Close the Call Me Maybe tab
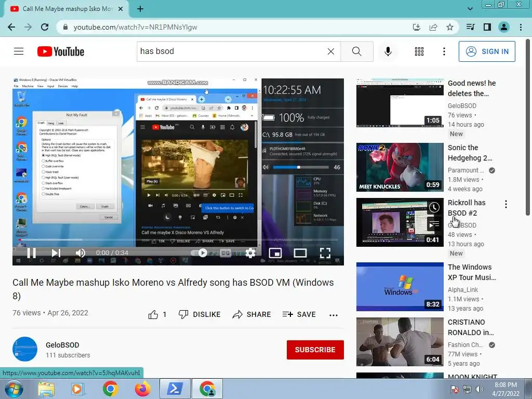The width and height of the screenshot is (532, 399). coord(121,9)
